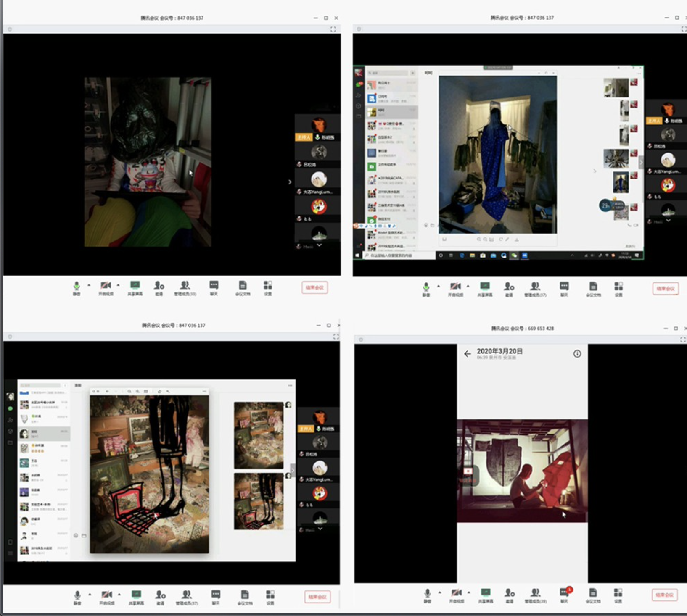687x616 pixels.
Task: Open video options arrow in 33-member window
Action: coord(118,285)
